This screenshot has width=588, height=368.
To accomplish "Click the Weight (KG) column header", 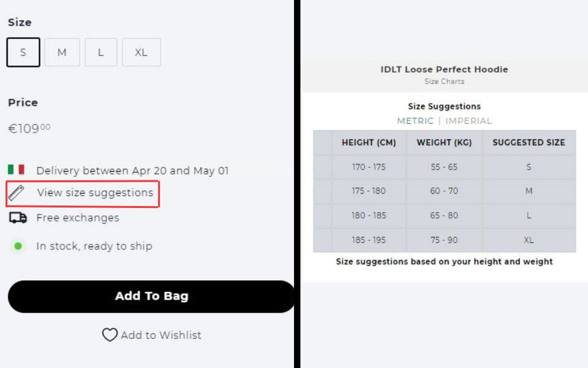I will 444,143.
